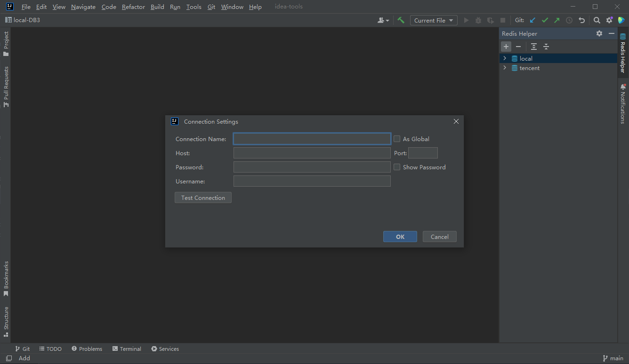Enable the As Global checkbox
The width and height of the screenshot is (629, 364).
[x=397, y=139]
